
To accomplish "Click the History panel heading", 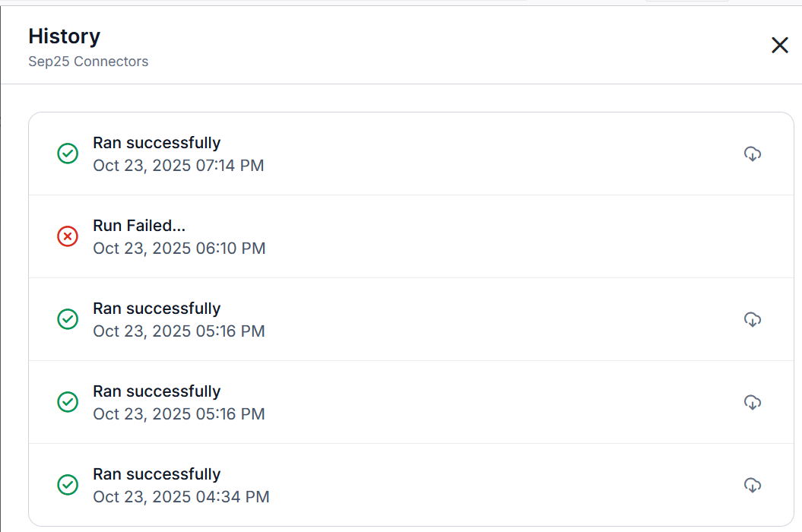I will 65,36.
